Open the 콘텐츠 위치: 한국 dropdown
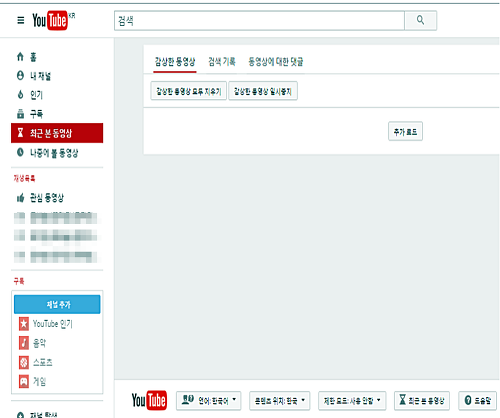This screenshot has height=418, width=500. (279, 400)
